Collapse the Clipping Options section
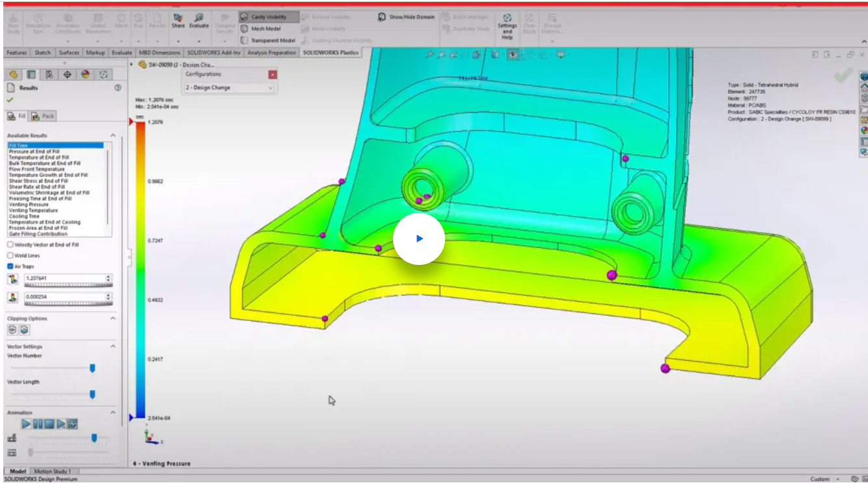Viewport: 868px width, 483px height. [x=111, y=318]
